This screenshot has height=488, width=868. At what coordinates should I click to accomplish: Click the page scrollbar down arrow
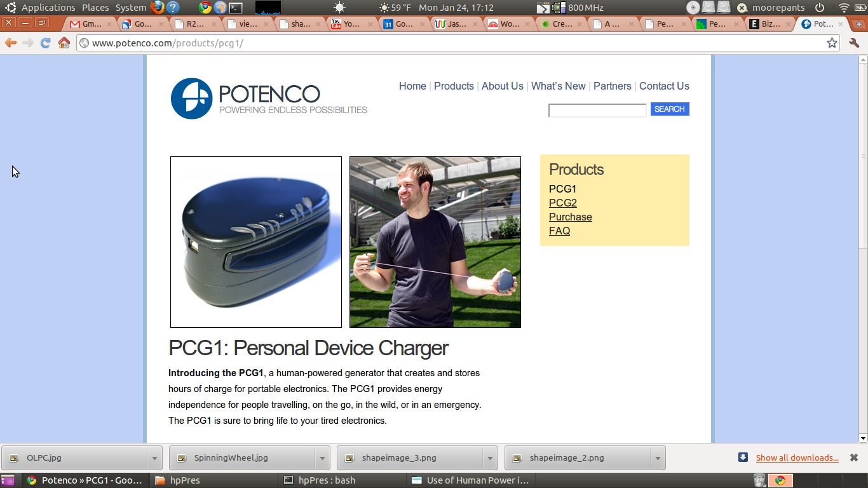click(x=863, y=438)
